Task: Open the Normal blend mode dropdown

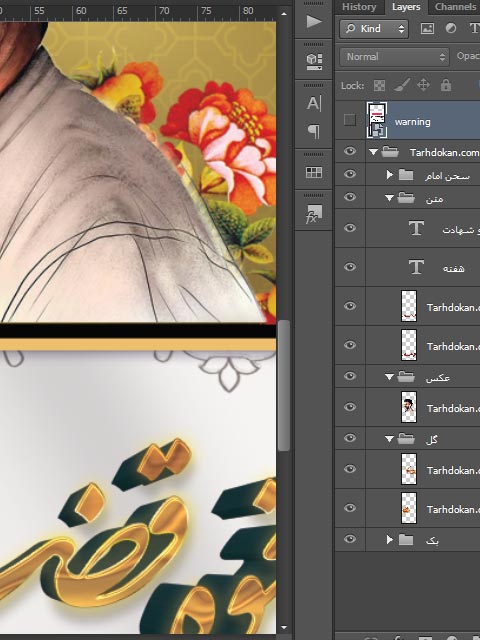Action: 394,57
